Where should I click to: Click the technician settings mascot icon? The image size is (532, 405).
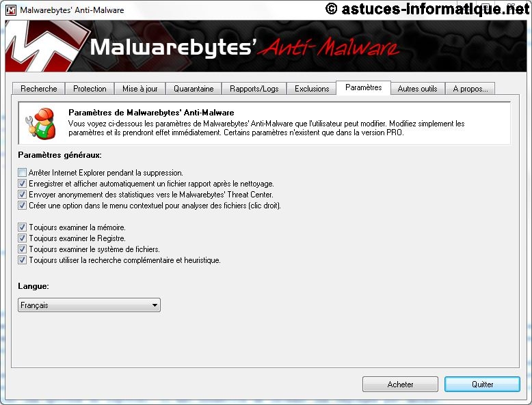pos(41,124)
